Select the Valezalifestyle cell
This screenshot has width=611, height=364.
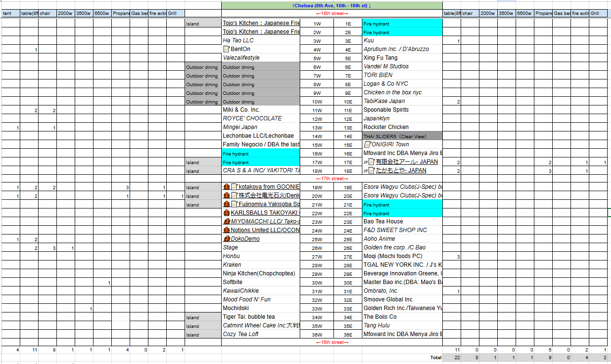pyautogui.click(x=261, y=58)
